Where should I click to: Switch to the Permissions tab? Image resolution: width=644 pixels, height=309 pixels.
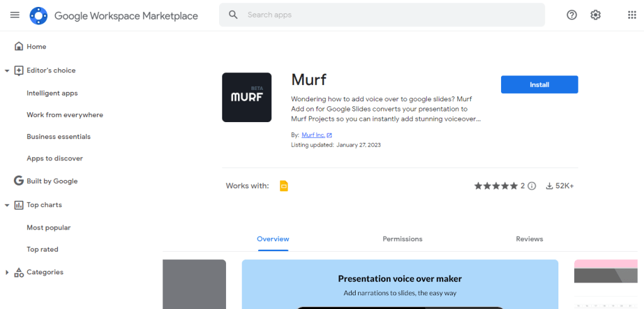(x=402, y=239)
